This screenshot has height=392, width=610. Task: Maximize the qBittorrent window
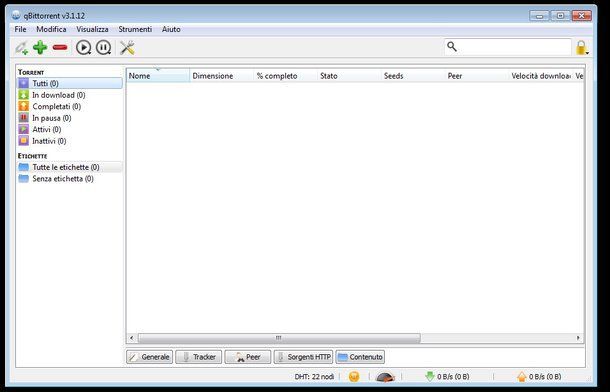(x=560, y=16)
